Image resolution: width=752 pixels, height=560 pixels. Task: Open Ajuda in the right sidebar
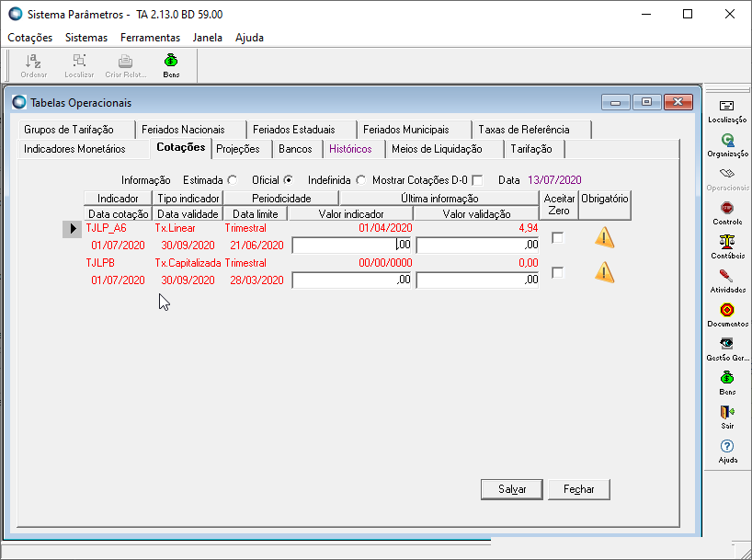tap(727, 452)
